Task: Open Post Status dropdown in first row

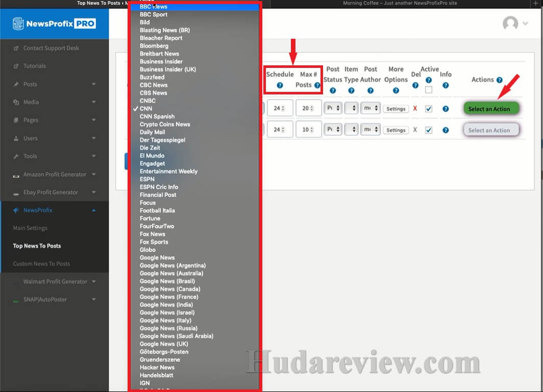Action: (333, 108)
